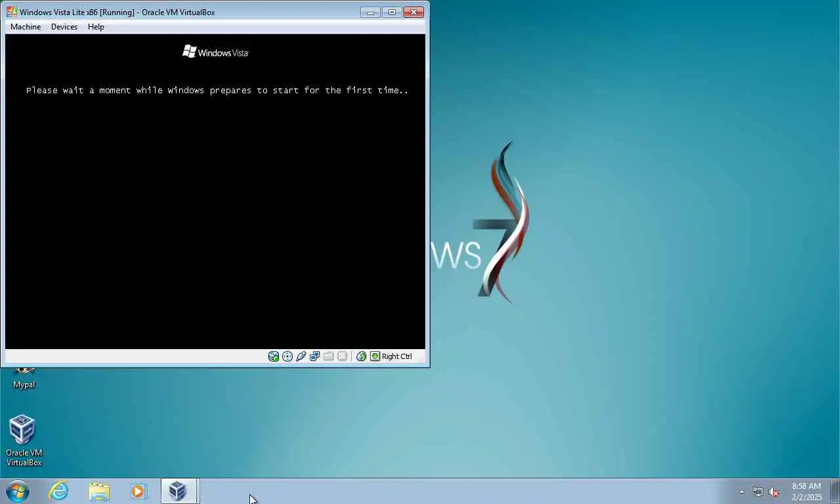Image resolution: width=840 pixels, height=504 pixels.
Task: Open Windows Explorer from the taskbar
Action: click(99, 491)
